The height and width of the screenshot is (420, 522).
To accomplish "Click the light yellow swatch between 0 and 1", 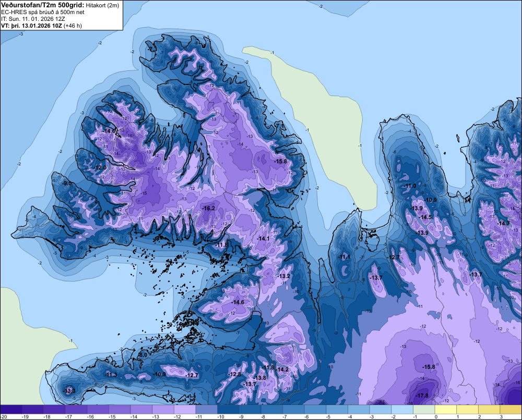I will (x=446, y=409).
